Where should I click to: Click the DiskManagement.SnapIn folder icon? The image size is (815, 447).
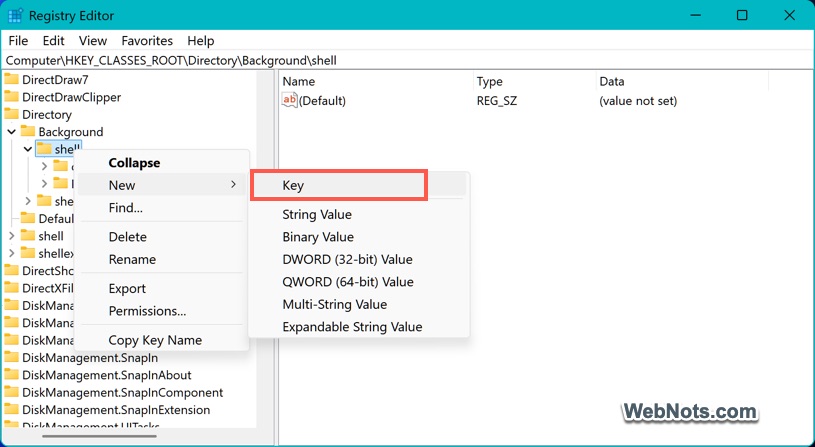(11, 357)
